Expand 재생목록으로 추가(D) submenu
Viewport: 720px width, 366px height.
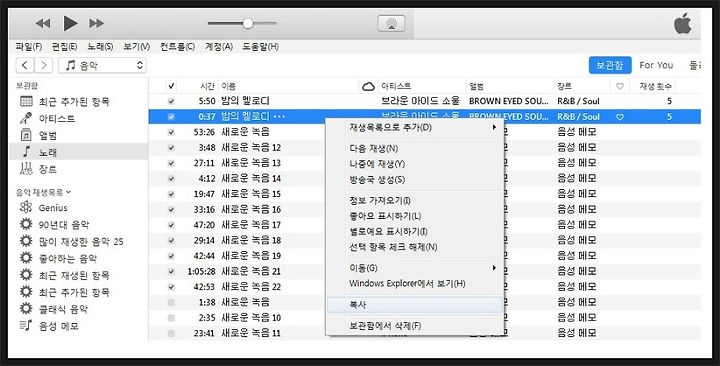click(414, 127)
